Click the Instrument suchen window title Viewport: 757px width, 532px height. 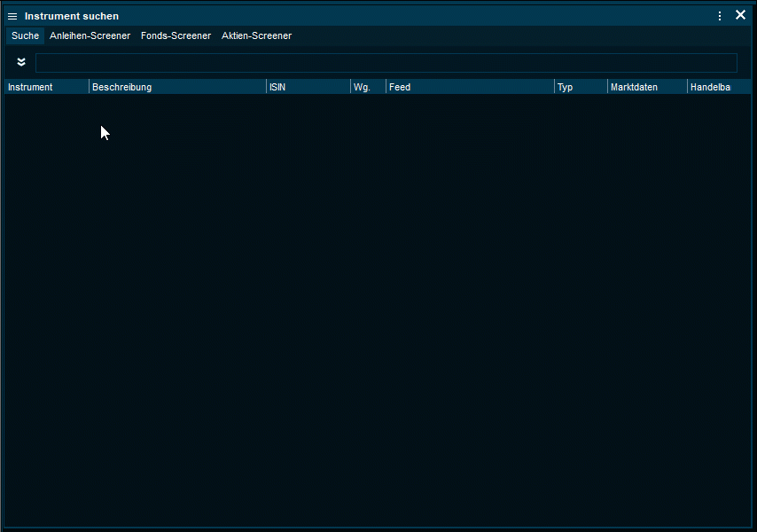point(72,16)
